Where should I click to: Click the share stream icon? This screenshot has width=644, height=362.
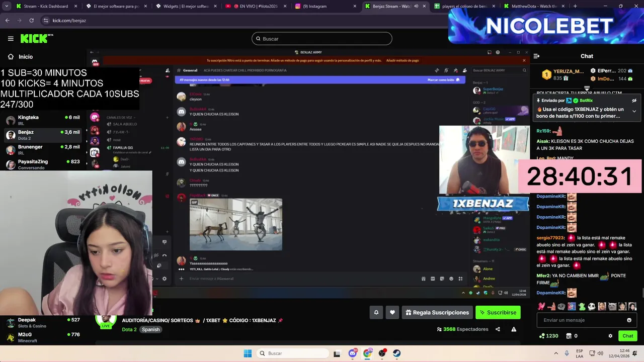point(498,329)
